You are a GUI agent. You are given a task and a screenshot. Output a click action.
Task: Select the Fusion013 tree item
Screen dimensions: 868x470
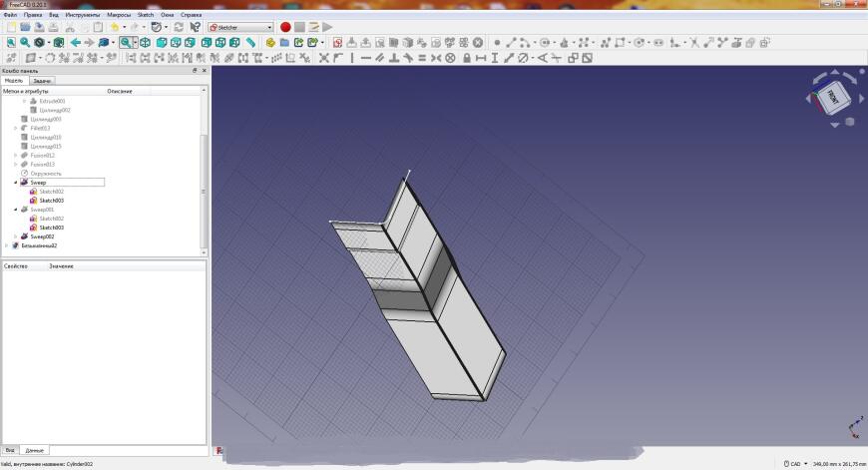(x=42, y=165)
